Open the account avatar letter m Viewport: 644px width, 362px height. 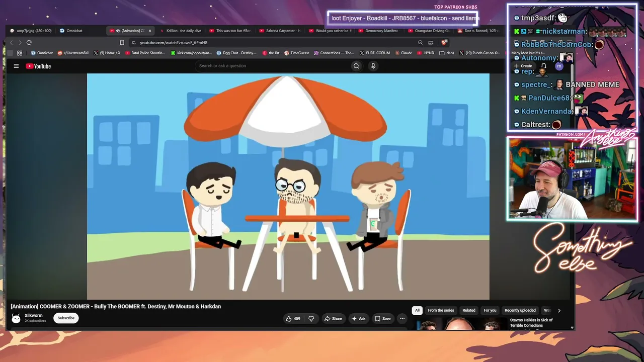pos(559,66)
